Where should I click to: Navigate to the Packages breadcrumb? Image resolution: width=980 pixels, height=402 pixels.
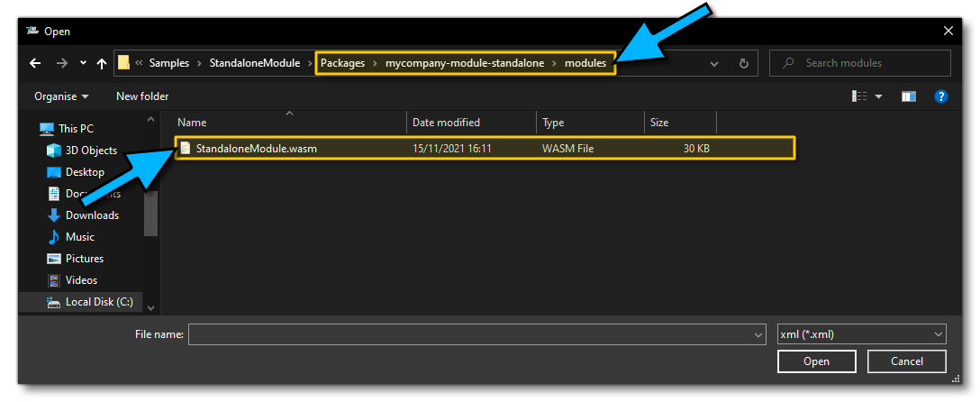tap(342, 63)
